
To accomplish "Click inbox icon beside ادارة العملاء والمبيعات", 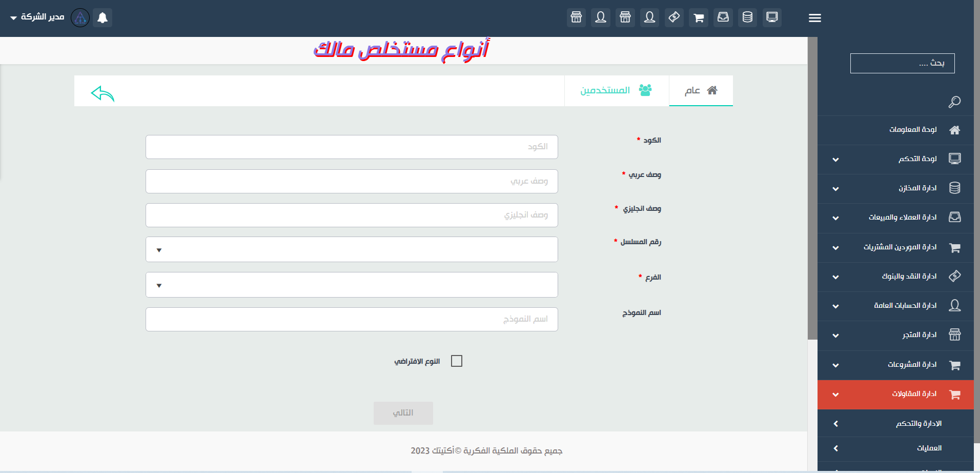I will pos(954,217).
